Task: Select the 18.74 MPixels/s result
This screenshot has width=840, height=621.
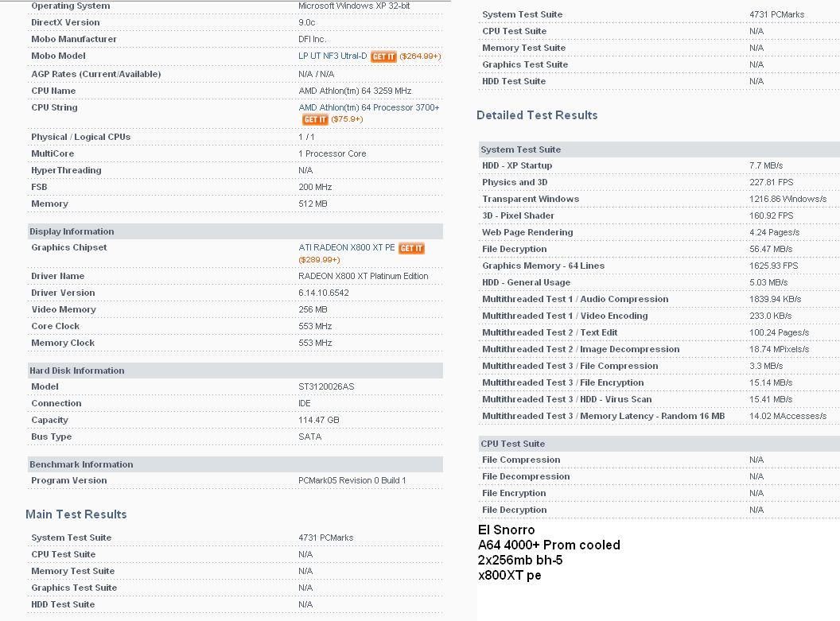Action: (x=780, y=349)
